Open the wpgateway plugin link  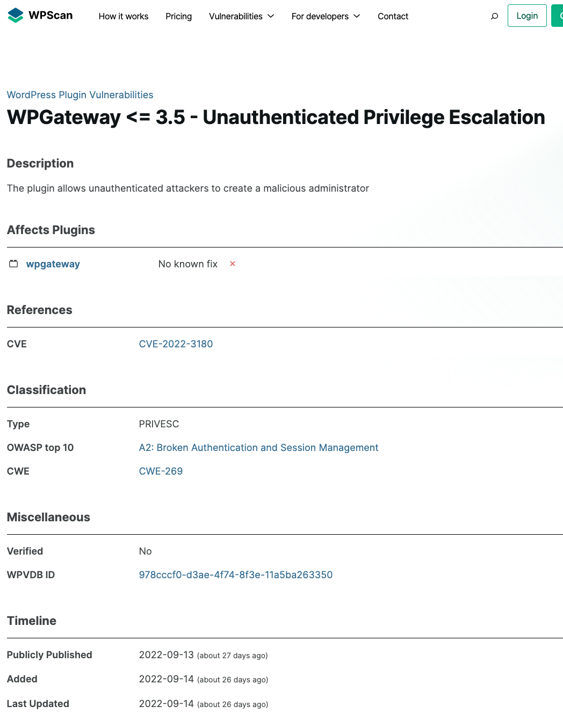click(x=53, y=264)
